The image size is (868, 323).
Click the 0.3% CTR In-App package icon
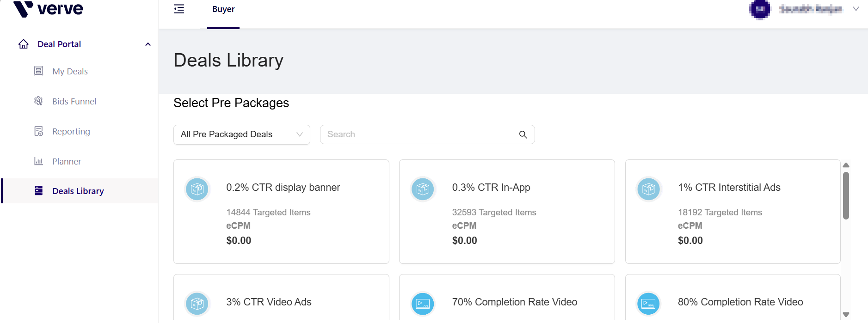coord(423,189)
